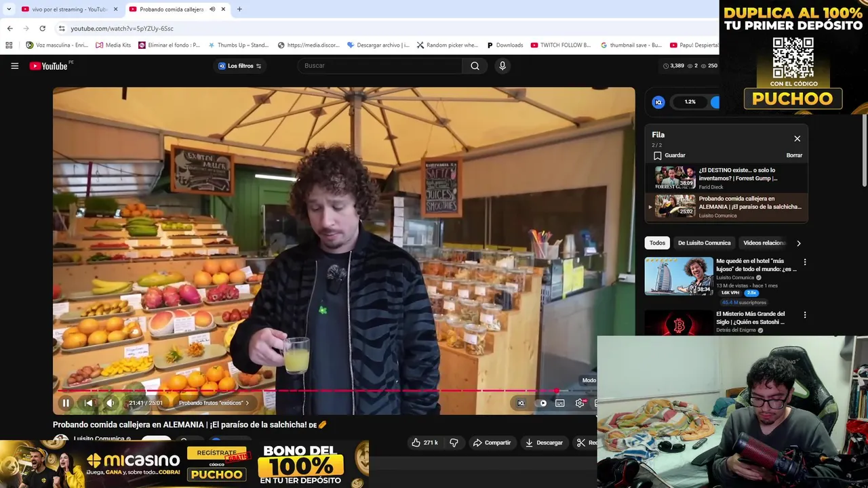Open 'Media Kits' bookmark
Image resolution: width=868 pixels, height=488 pixels.
point(113,45)
